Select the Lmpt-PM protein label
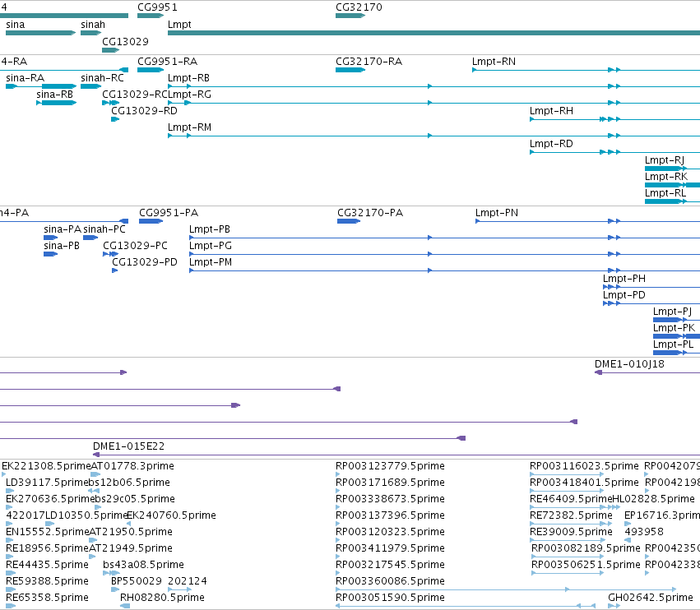This screenshot has height=610, width=700. (x=211, y=262)
